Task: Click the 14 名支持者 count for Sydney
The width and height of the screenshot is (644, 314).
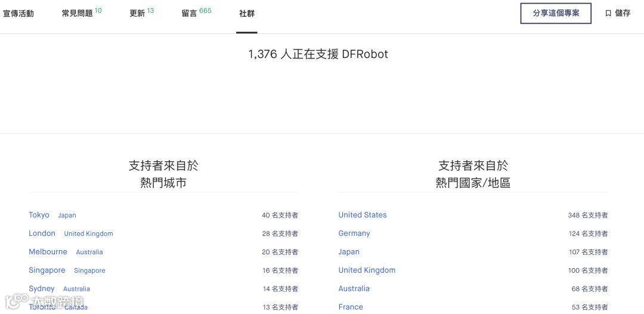Action: pyautogui.click(x=280, y=290)
